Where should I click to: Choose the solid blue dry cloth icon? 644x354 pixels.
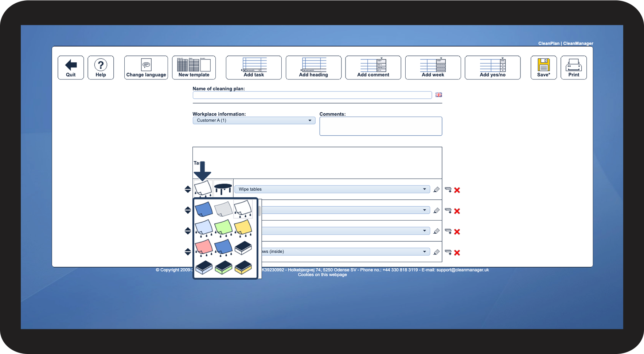coord(204,209)
